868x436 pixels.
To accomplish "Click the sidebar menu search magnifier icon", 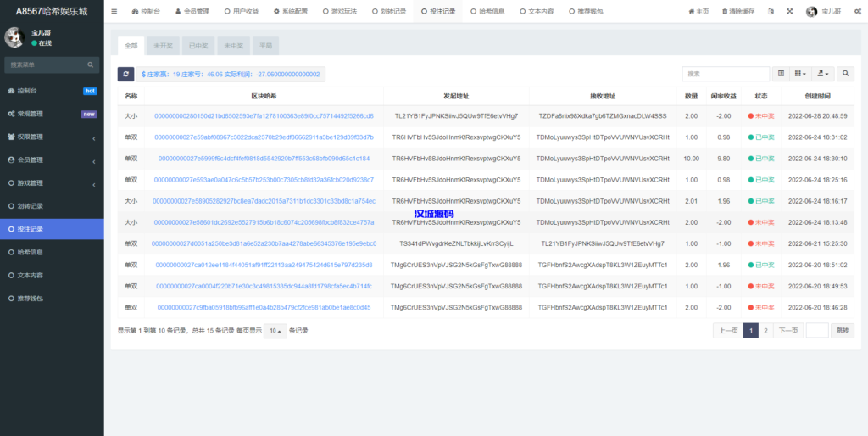I will pyautogui.click(x=90, y=64).
